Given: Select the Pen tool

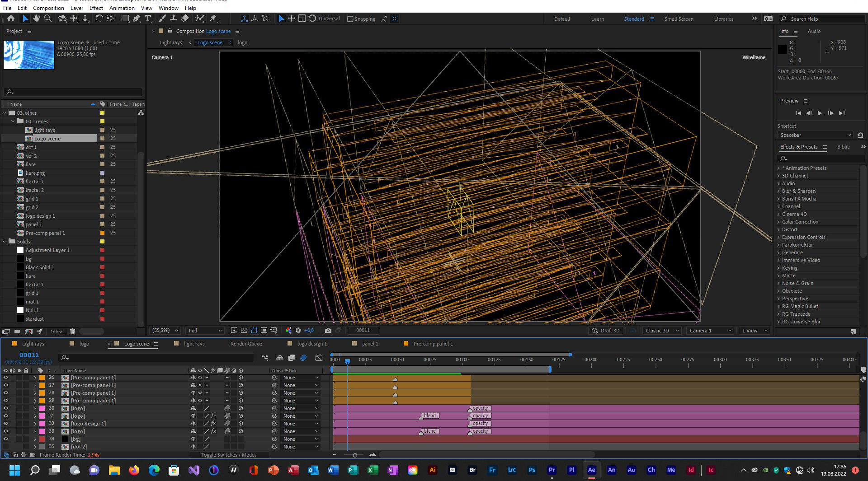Looking at the screenshot, I should pos(136,19).
